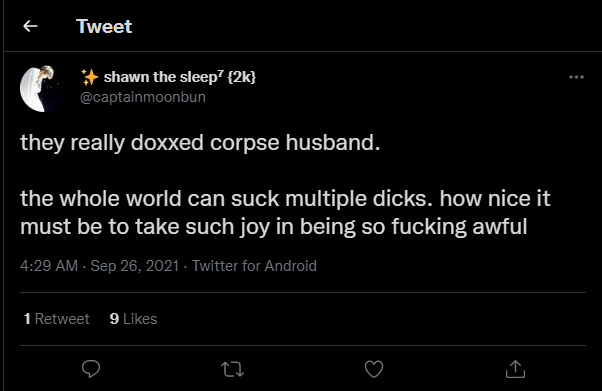The width and height of the screenshot is (602, 391).
Task: Open the profile avatar of captainmoonbun
Action: point(42,88)
